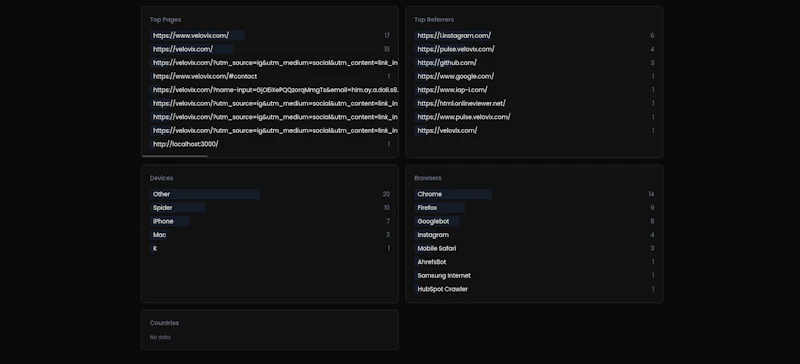The image size is (800, 364).
Task: Click the Top Pages panel heading
Action: tap(165, 20)
